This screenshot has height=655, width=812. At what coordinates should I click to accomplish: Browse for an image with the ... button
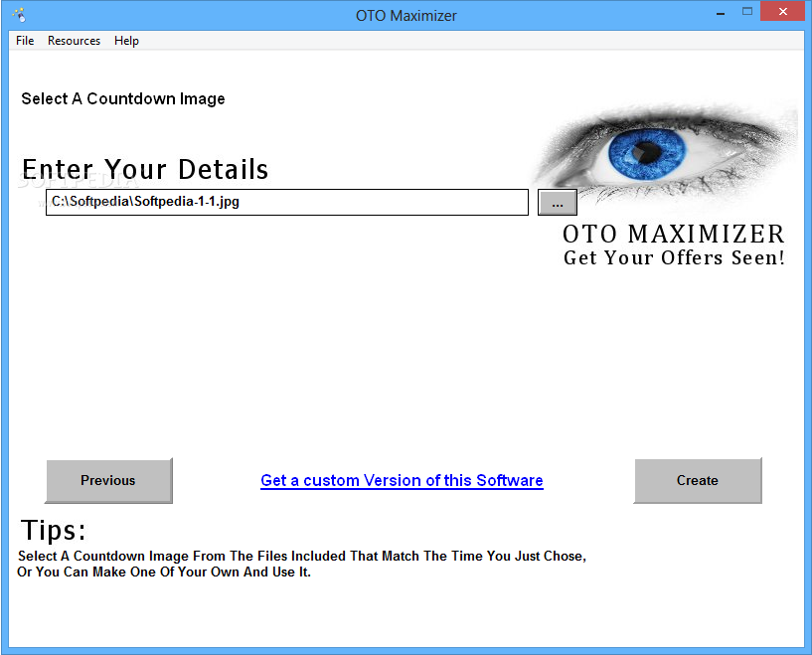click(x=558, y=202)
